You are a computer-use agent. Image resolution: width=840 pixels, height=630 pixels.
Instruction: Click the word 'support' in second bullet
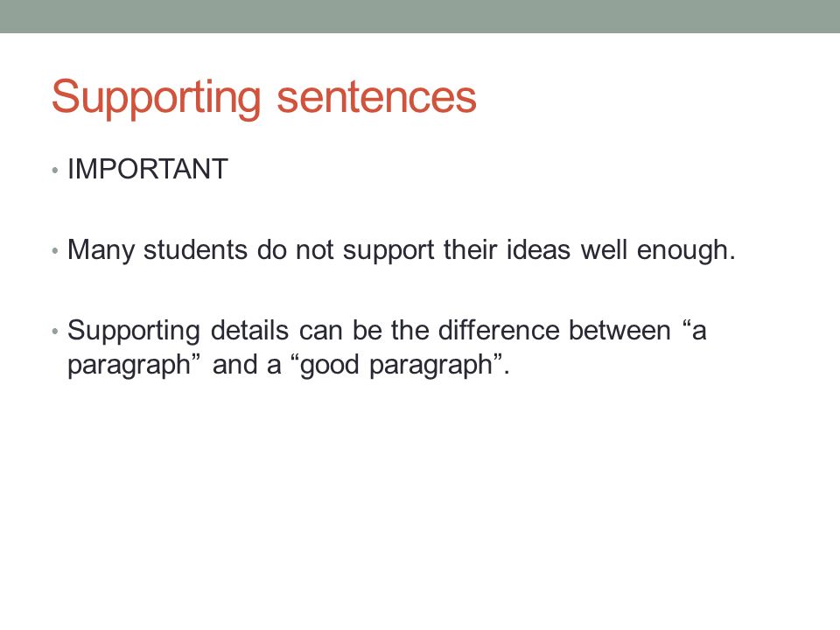[x=388, y=251]
